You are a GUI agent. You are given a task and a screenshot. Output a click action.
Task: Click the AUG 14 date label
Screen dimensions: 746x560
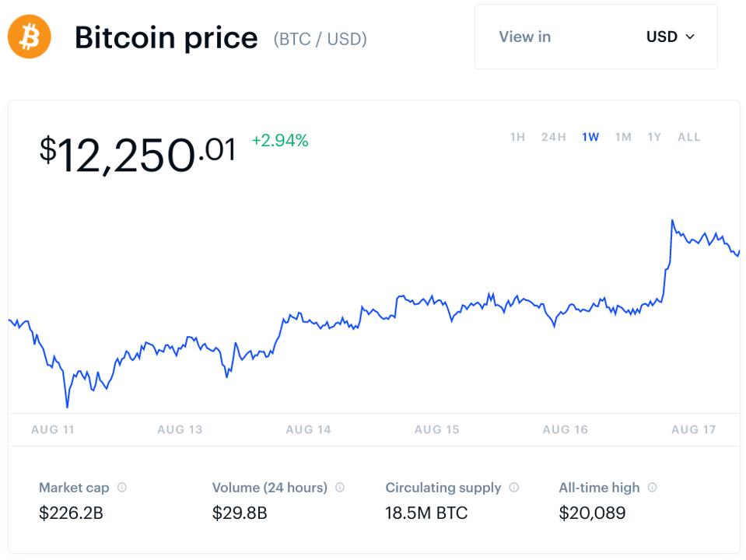[x=308, y=429]
